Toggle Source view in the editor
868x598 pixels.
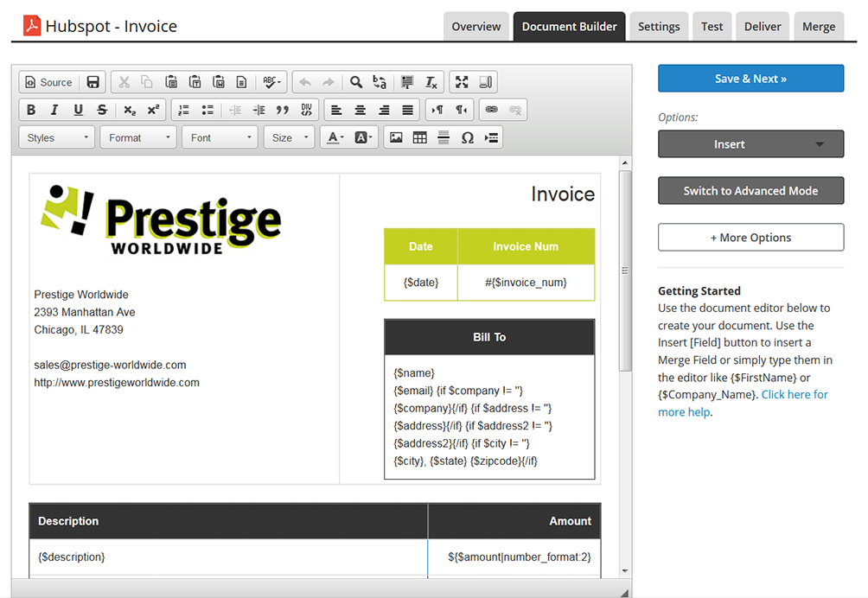[48, 82]
